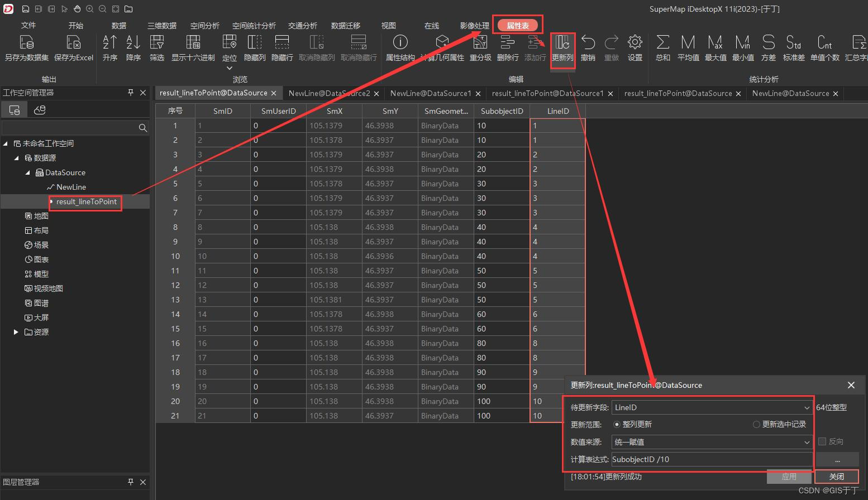The image size is (868, 500).
Task: Select 整列更新 radio button
Action: [x=617, y=425]
